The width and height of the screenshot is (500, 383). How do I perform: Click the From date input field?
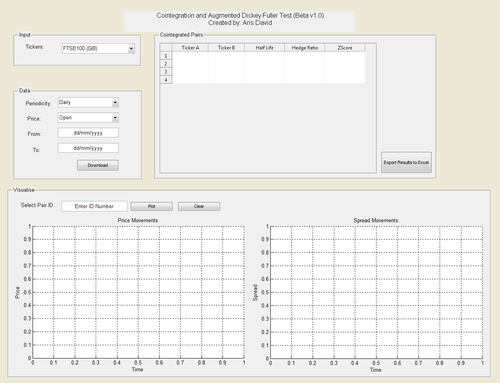pyautogui.click(x=88, y=133)
